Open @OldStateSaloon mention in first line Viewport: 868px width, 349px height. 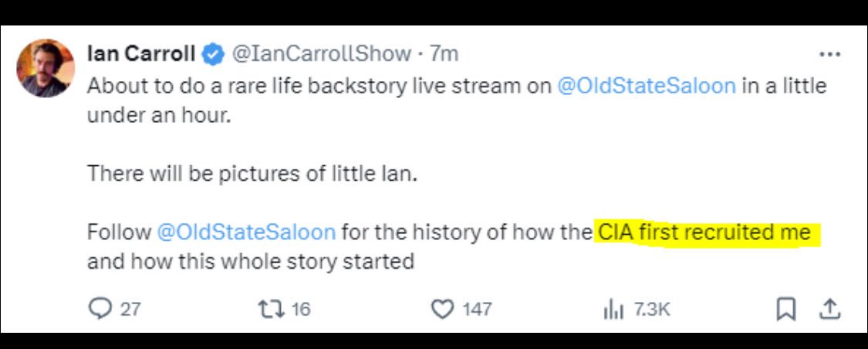coord(646,86)
